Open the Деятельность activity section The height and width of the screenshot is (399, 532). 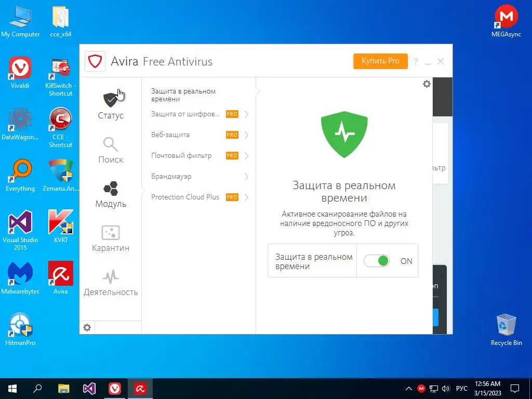click(111, 283)
